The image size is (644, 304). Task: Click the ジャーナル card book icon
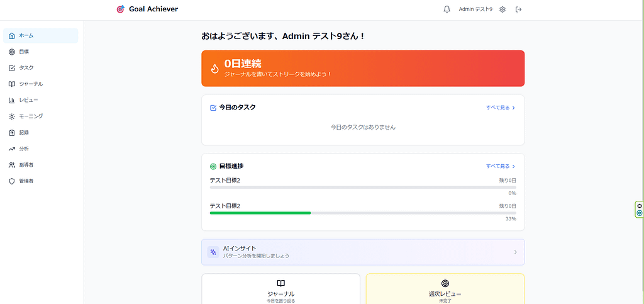[280, 283]
